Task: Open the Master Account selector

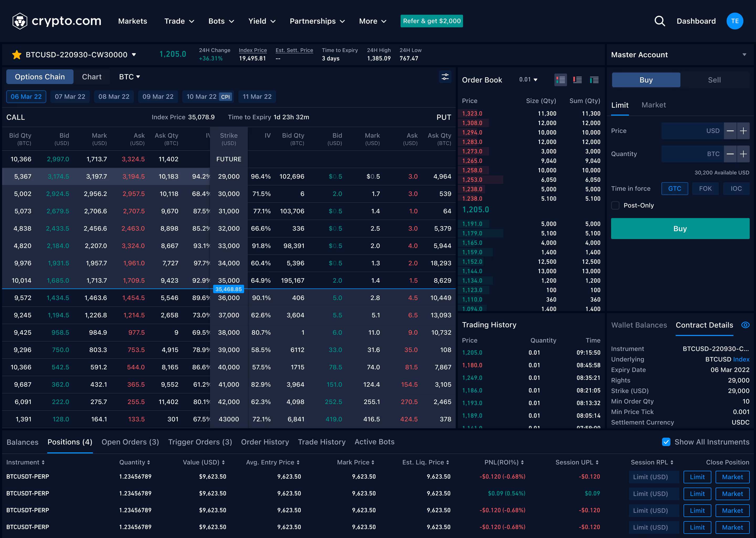Action: [680, 55]
